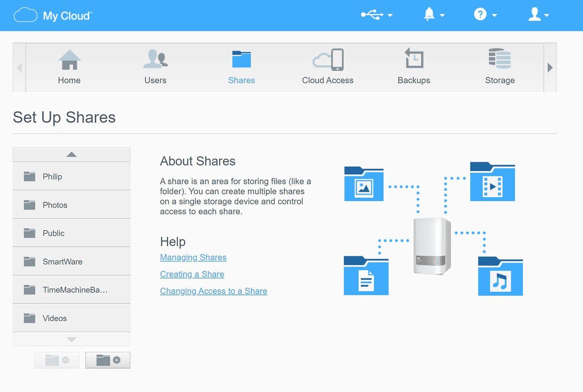Open the Creating a Share help link

coord(192,274)
